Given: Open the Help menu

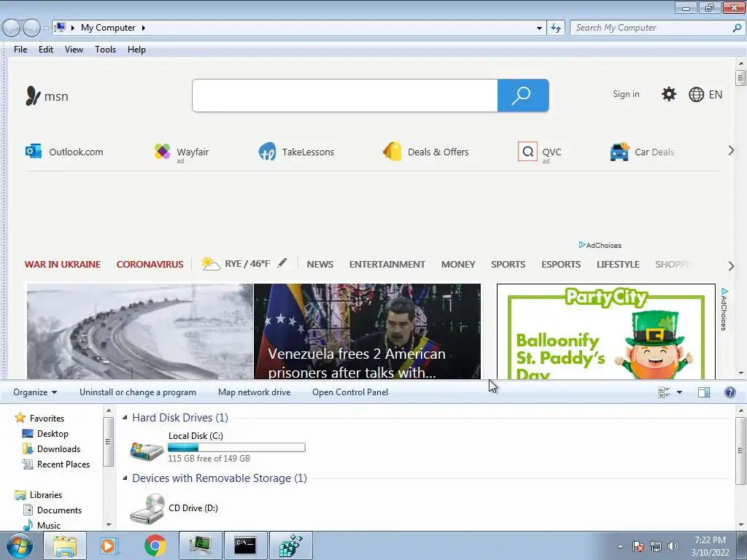Looking at the screenshot, I should [x=136, y=50].
